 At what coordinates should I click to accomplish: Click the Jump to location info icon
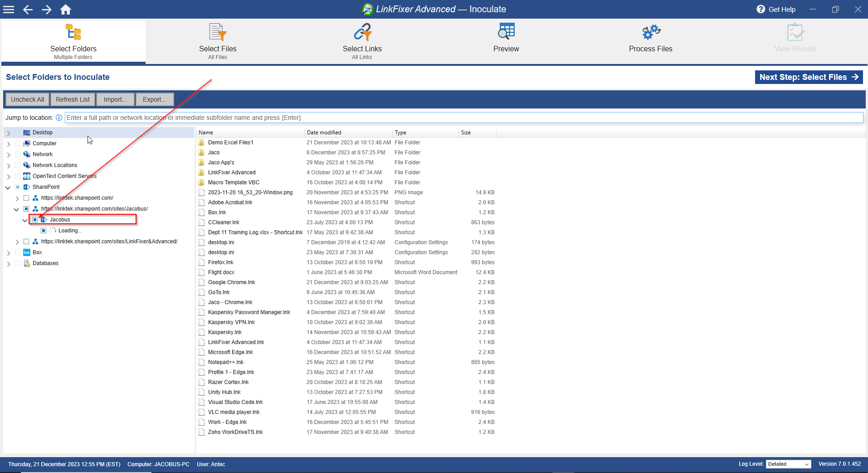[59, 118]
